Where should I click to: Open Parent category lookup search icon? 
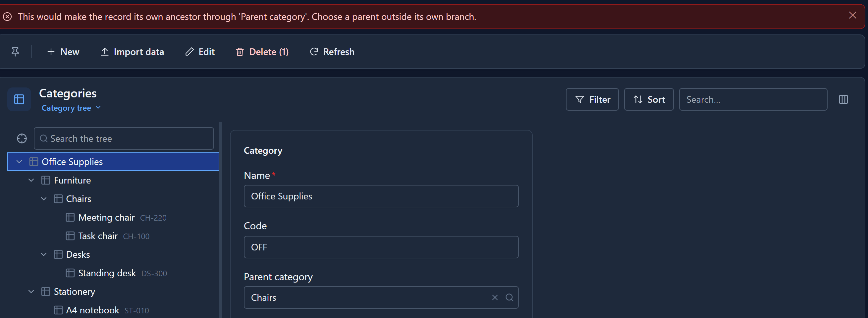[509, 297]
